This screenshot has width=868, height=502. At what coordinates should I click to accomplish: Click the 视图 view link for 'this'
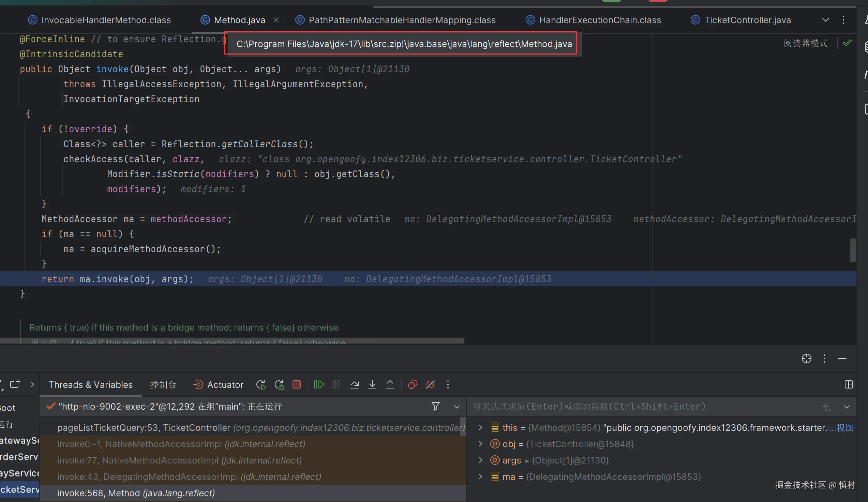pyautogui.click(x=845, y=428)
